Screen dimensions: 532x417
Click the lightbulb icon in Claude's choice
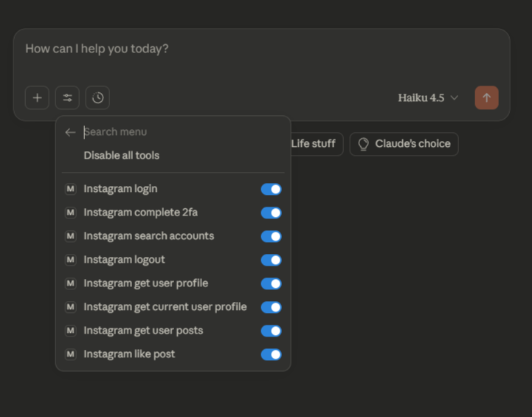click(x=363, y=144)
